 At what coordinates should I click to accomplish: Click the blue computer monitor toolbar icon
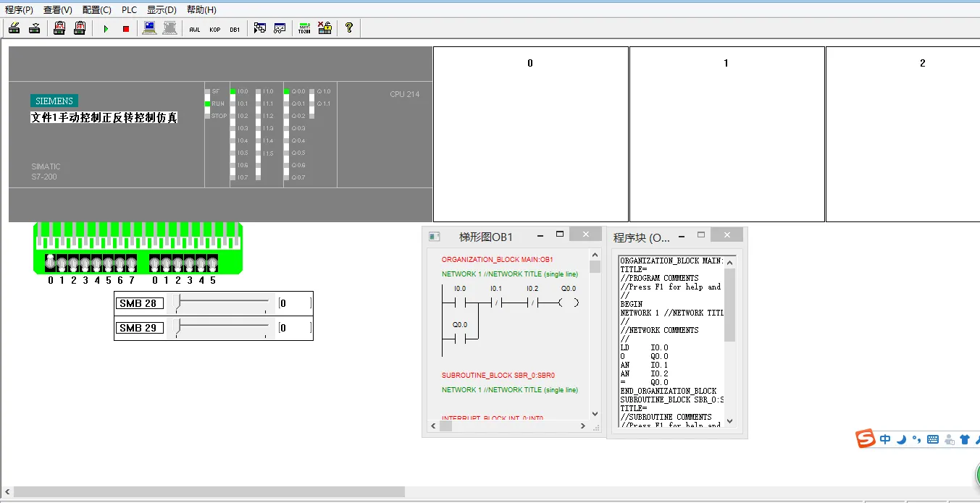click(150, 28)
